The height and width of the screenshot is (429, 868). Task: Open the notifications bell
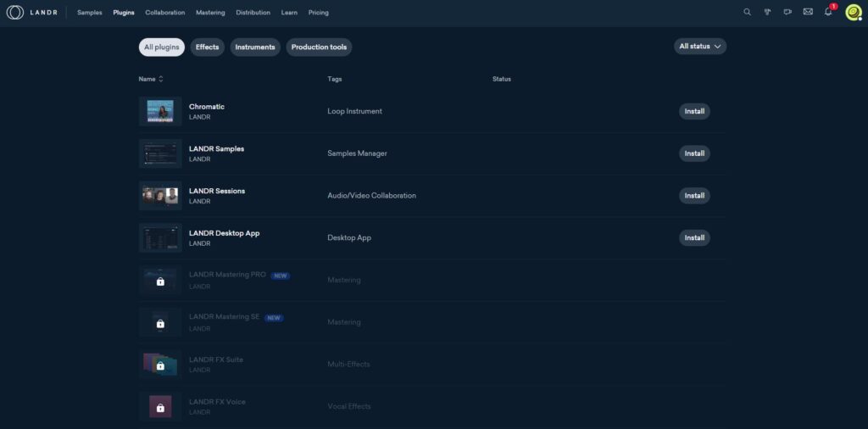[828, 12]
